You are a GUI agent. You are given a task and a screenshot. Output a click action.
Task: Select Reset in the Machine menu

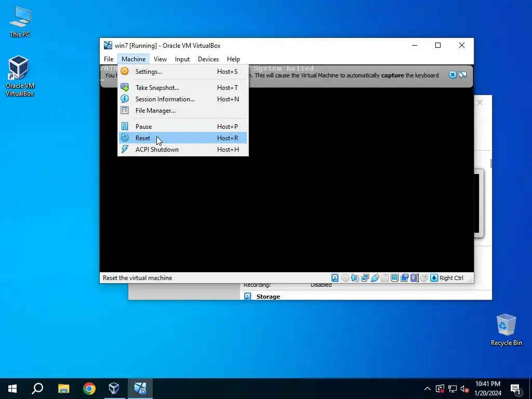point(183,138)
